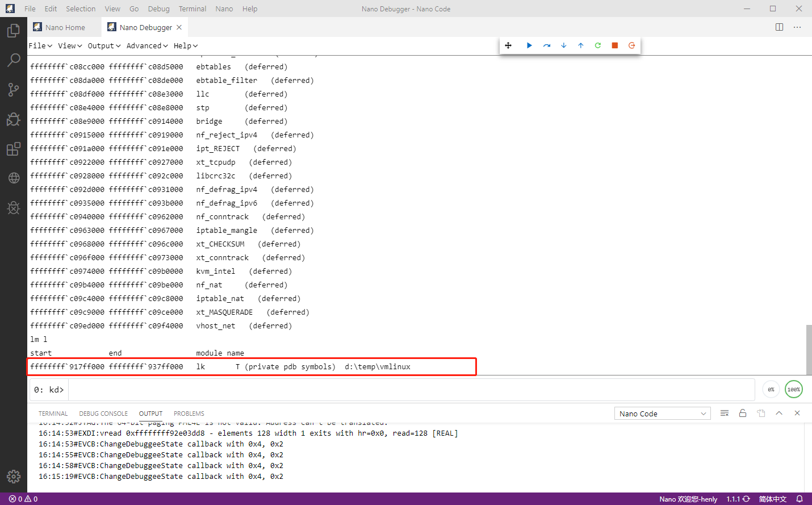Expand the Advanced menu in the debugger toolbar

pos(147,45)
